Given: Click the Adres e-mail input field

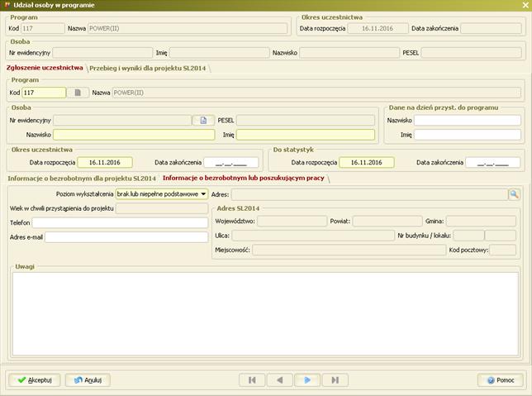Looking at the screenshot, I should (126, 237).
